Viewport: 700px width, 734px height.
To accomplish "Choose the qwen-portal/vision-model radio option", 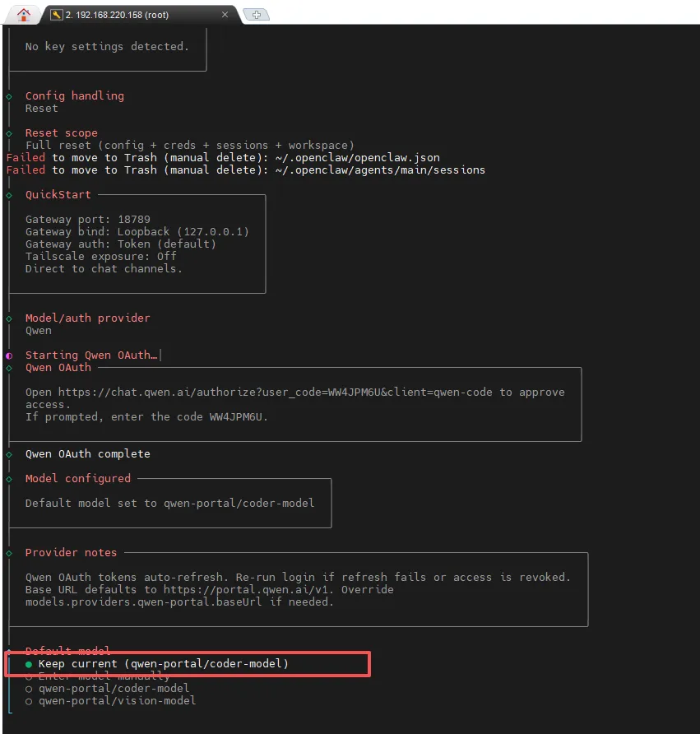I will [x=111, y=701].
